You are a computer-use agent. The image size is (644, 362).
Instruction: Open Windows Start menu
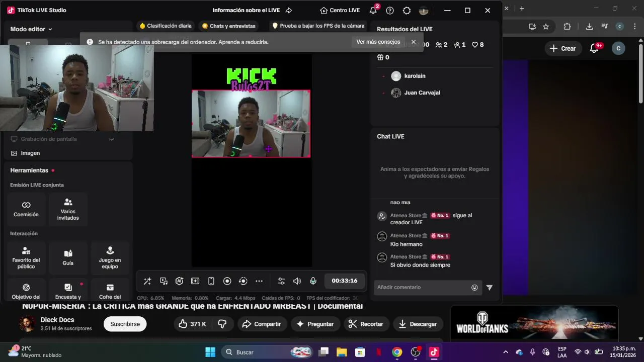pyautogui.click(x=210, y=352)
